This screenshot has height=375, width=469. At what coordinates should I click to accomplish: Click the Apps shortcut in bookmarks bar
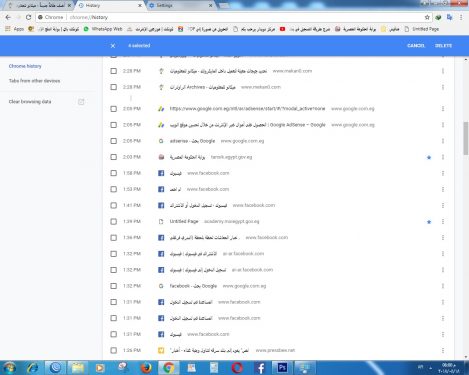coord(15,29)
